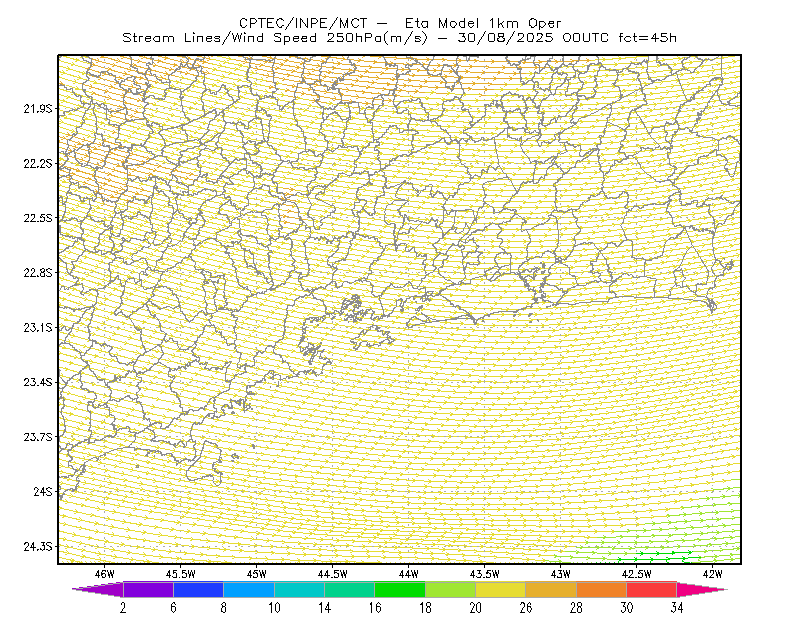
Task: Click legend value 6
Action: [x=173, y=608]
